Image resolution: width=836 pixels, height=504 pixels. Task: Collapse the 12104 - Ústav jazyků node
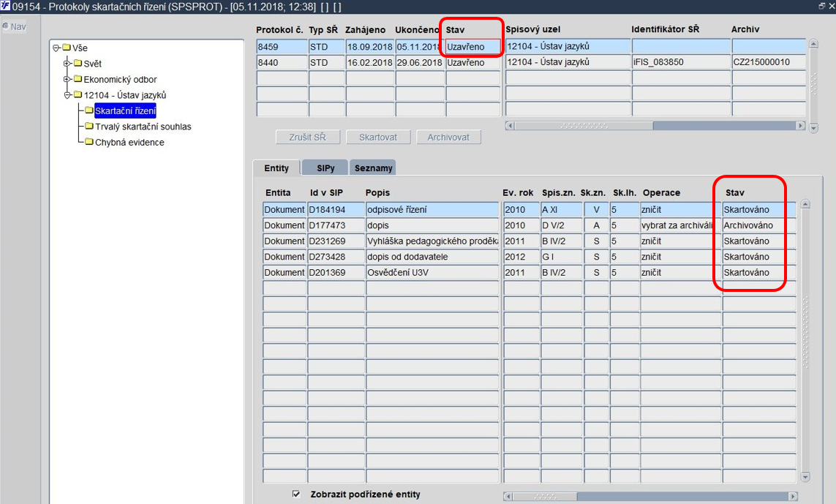67,95
